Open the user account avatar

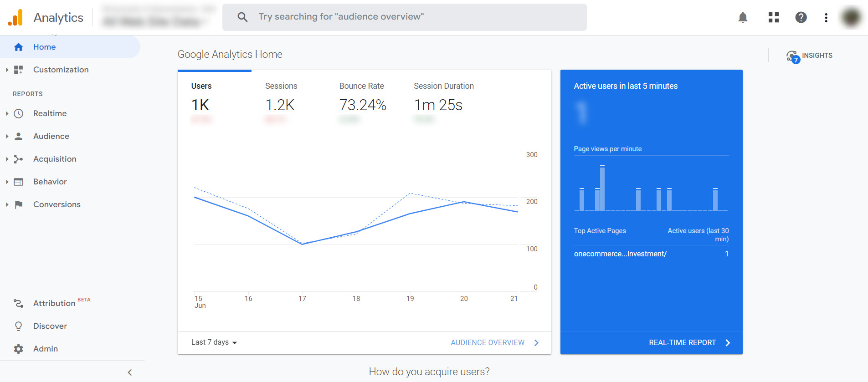[851, 17]
